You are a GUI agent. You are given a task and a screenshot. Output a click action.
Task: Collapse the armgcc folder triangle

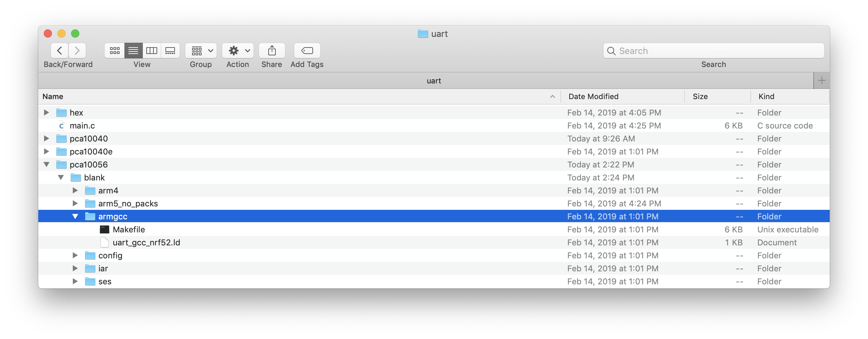75,216
